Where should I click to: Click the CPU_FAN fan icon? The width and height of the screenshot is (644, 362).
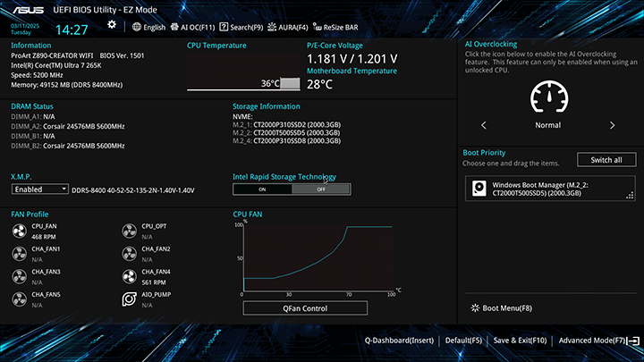coord(20,231)
